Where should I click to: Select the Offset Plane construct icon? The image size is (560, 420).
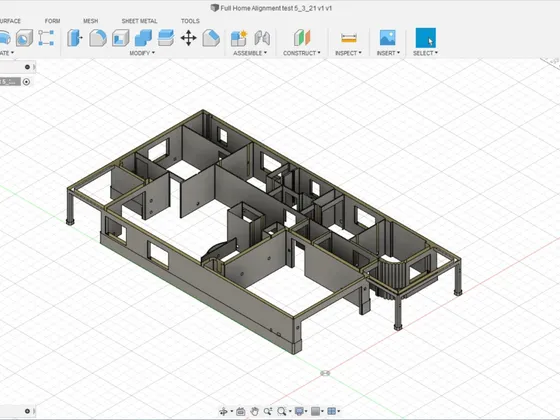point(302,38)
